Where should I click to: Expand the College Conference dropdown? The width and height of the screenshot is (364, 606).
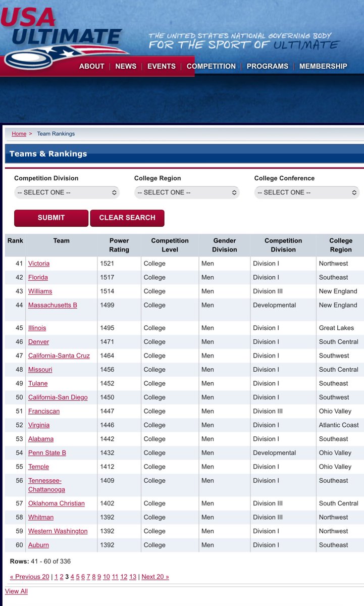pos(307,192)
